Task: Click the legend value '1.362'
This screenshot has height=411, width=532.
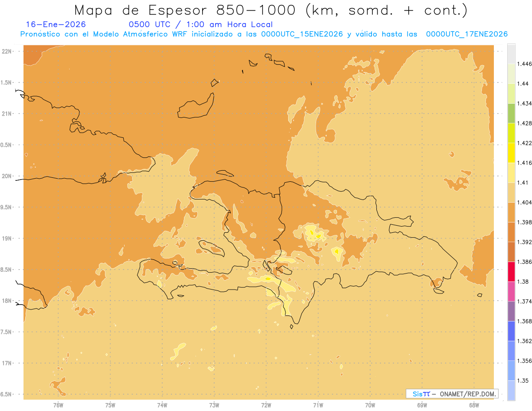Action: [524, 341]
